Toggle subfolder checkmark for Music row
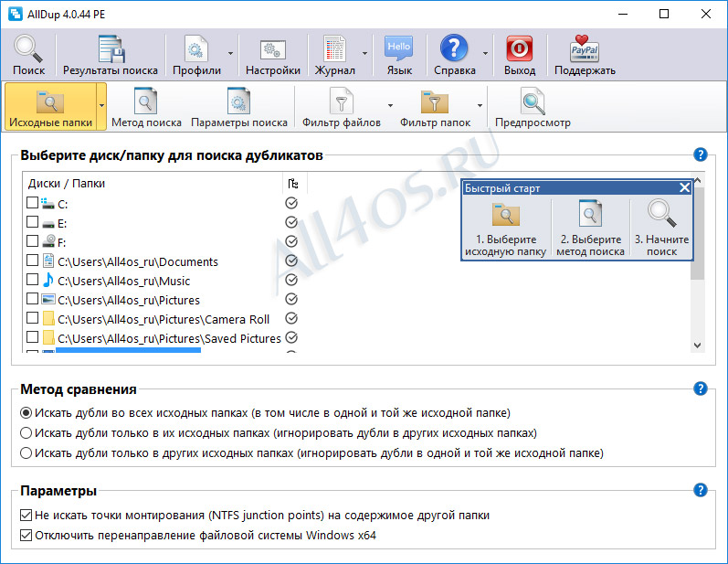Viewport: 728px width, 564px height. 291,280
